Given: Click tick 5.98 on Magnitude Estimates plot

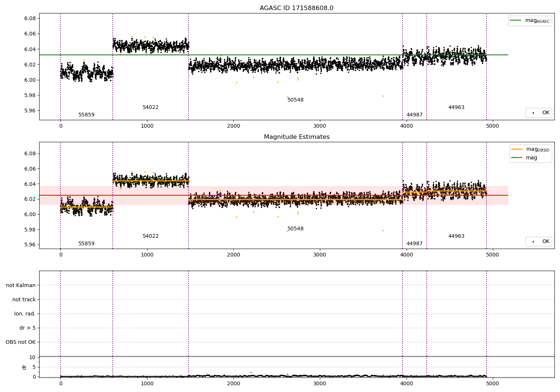Looking at the screenshot, I should click(x=30, y=230).
